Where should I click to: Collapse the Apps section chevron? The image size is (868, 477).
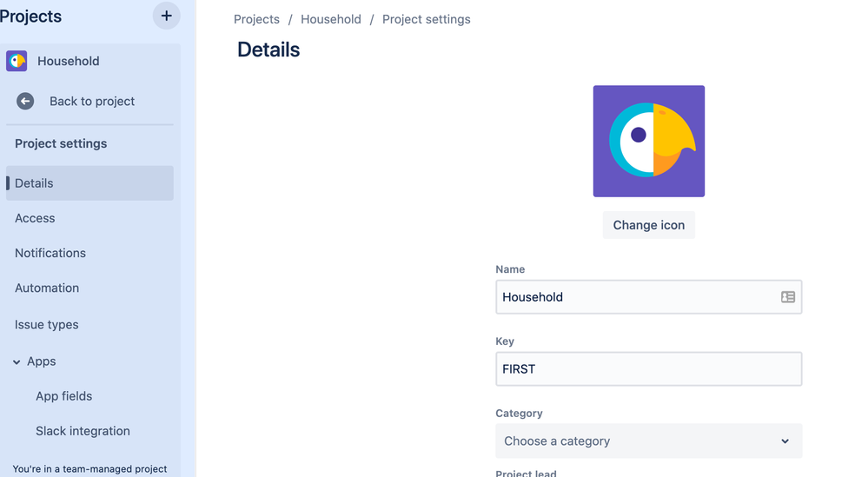17,362
